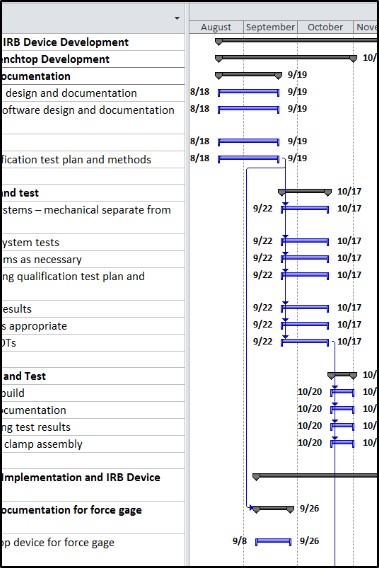Click the clamp assembly Gantt bar starting 10/20

[342, 443]
